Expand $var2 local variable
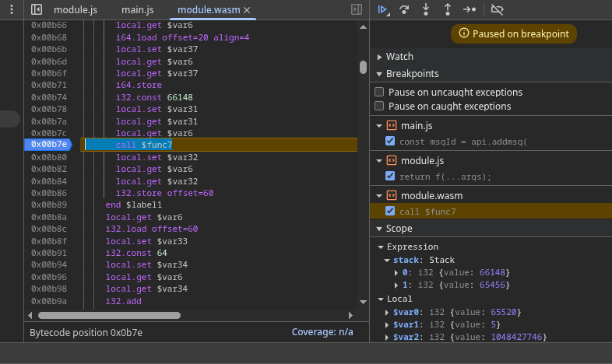Viewport: 612px width, 364px height. pos(387,337)
